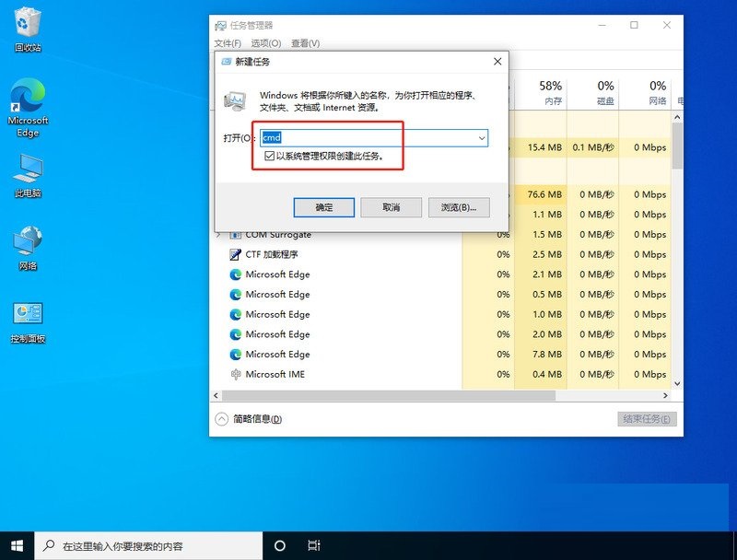Image resolution: width=737 pixels, height=560 pixels.
Task: Select the COM Surrogate process icon
Action: 236,234
